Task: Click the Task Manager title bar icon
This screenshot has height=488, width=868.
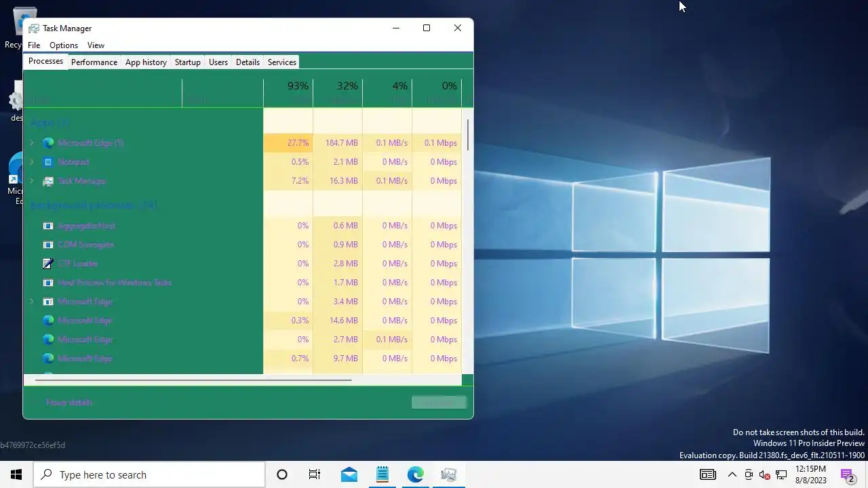Action: click(x=34, y=28)
